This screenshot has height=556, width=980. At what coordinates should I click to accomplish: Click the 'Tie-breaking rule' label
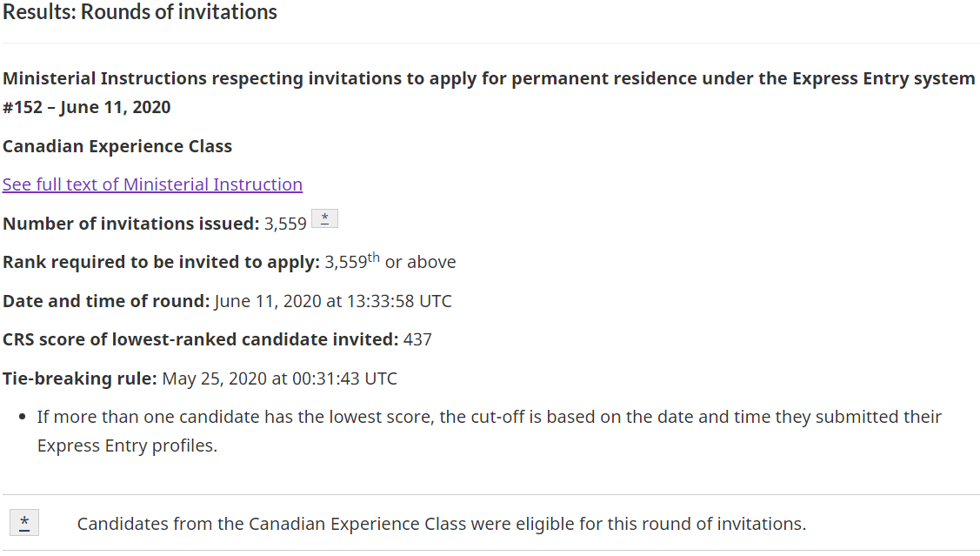click(80, 378)
